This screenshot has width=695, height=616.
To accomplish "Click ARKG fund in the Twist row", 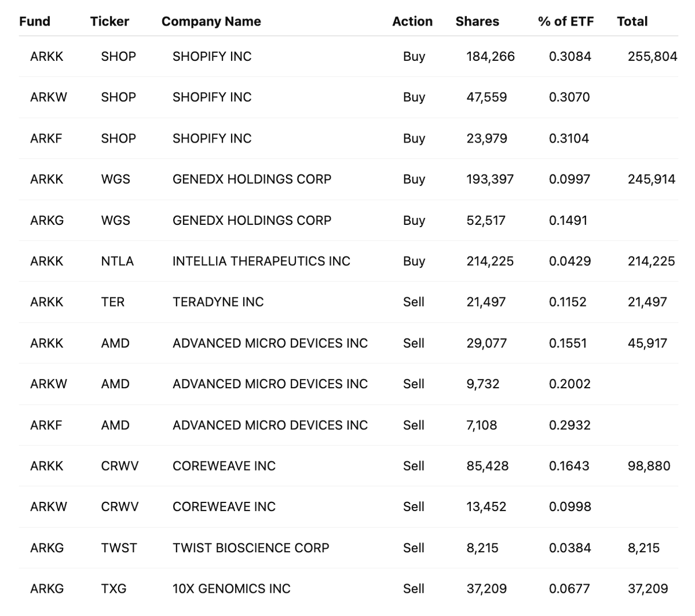I will coord(47,548).
